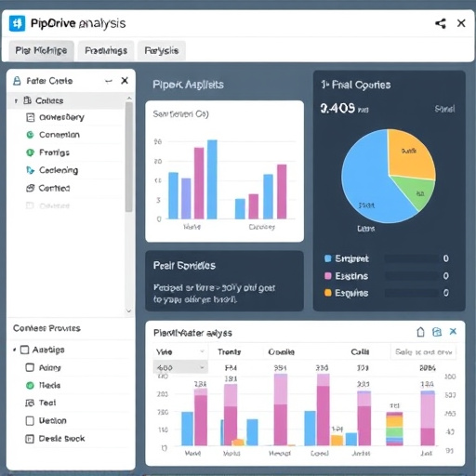This screenshot has height=476, width=476.
Task: Click the Teal item icon
Action: (x=30, y=403)
